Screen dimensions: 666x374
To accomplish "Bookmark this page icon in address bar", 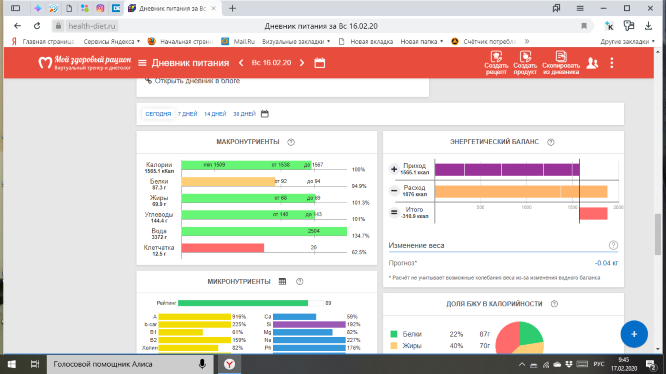I will (584, 26).
